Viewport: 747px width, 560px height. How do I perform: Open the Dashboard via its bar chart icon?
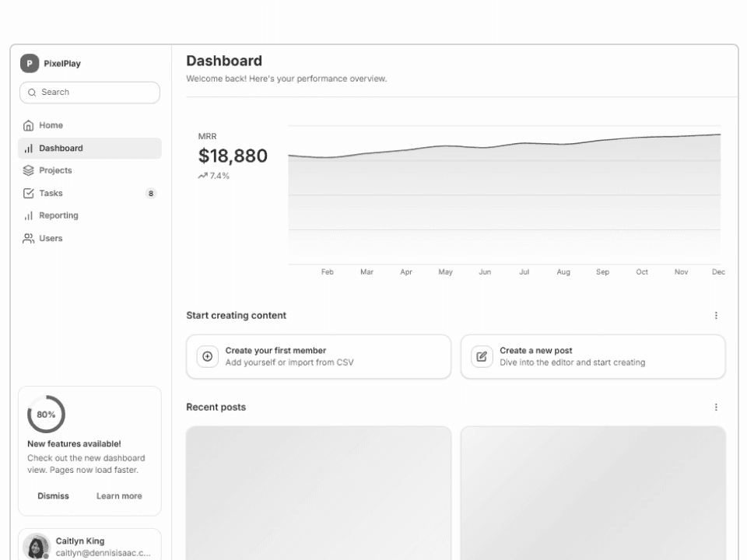(x=27, y=148)
